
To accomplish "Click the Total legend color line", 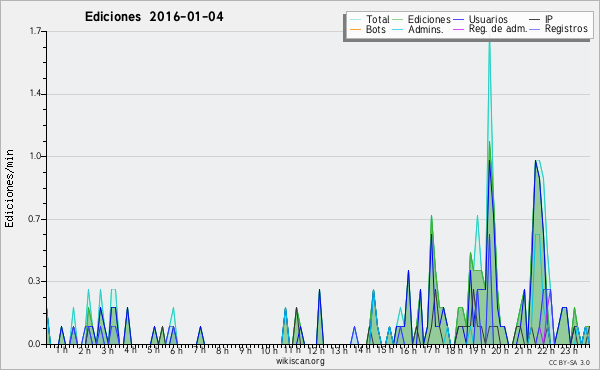I will (x=355, y=20).
